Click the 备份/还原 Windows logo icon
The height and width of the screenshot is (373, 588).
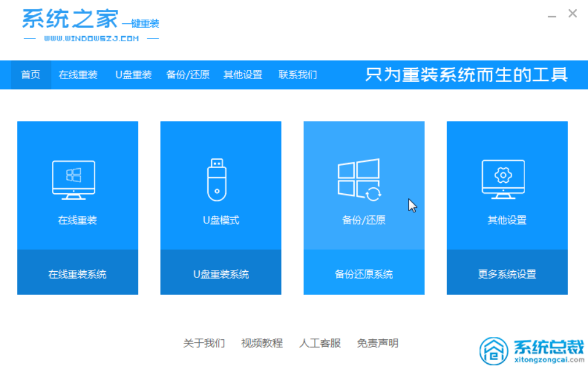[359, 180]
